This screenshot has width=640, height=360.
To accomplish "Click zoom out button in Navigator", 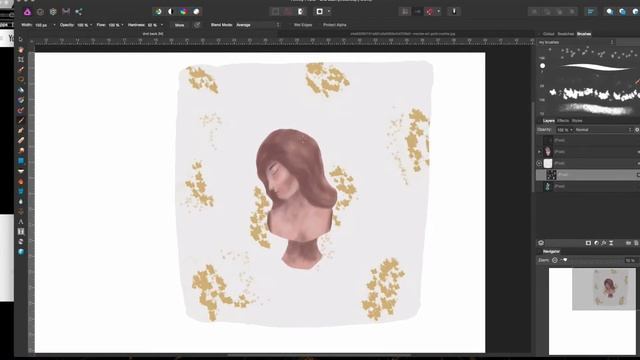I will tap(555, 260).
